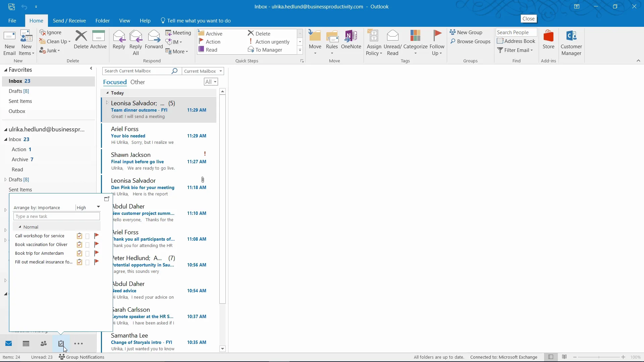The image size is (644, 362).
Task: Toggle flag on 'Book trip for Amsterdam'
Action: 97,253
